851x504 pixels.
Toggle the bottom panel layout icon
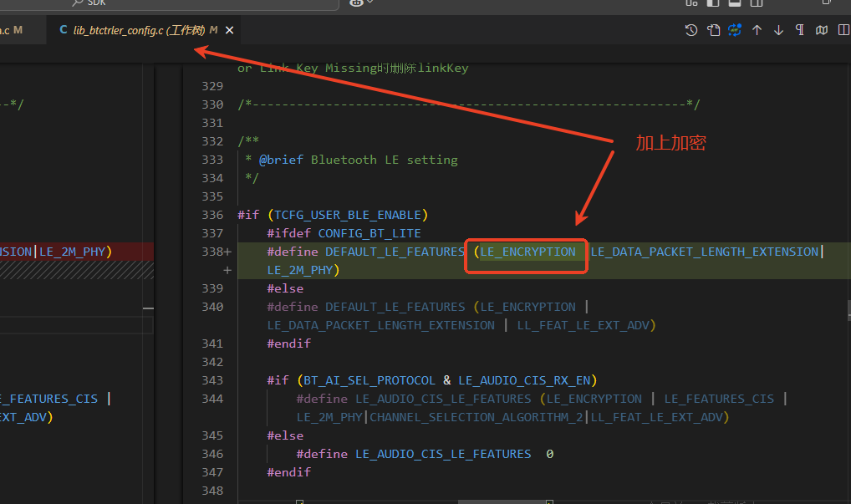734,3
